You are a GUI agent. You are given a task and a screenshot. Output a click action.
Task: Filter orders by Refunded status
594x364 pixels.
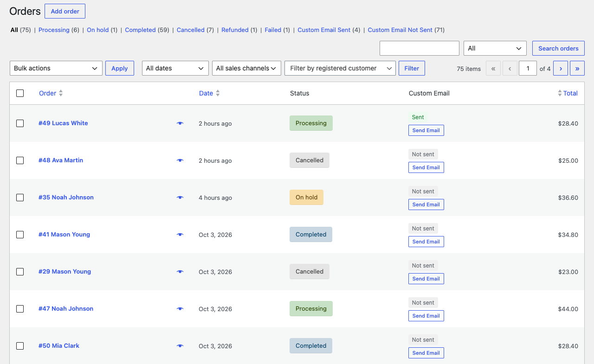235,30
